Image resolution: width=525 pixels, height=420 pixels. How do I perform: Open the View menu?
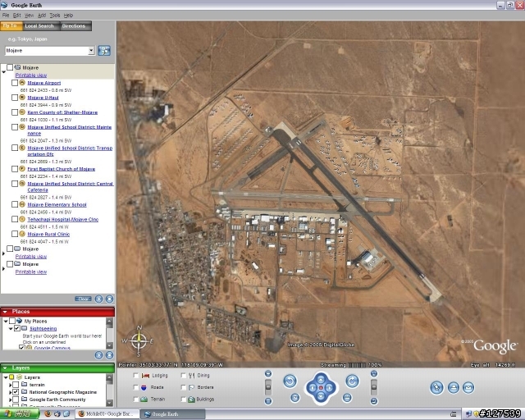(x=30, y=16)
